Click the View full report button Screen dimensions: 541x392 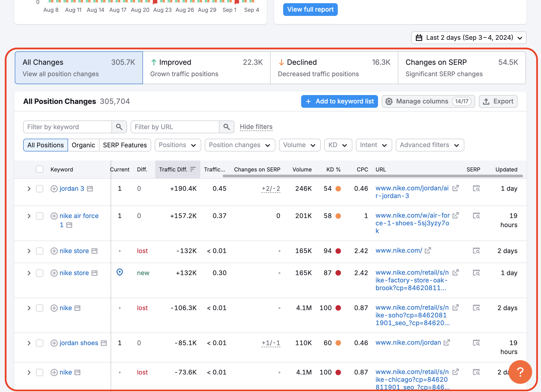tap(310, 10)
